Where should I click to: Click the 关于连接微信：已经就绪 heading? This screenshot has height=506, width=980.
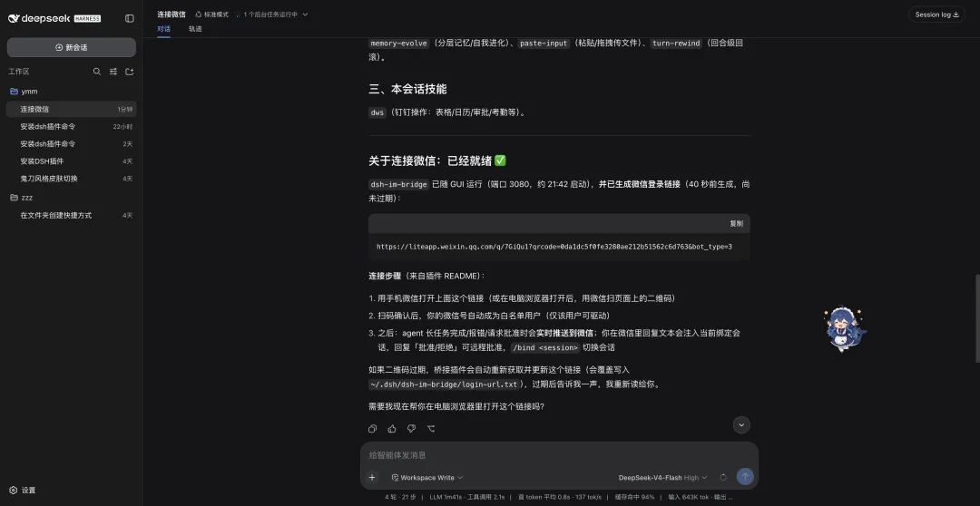coord(436,161)
